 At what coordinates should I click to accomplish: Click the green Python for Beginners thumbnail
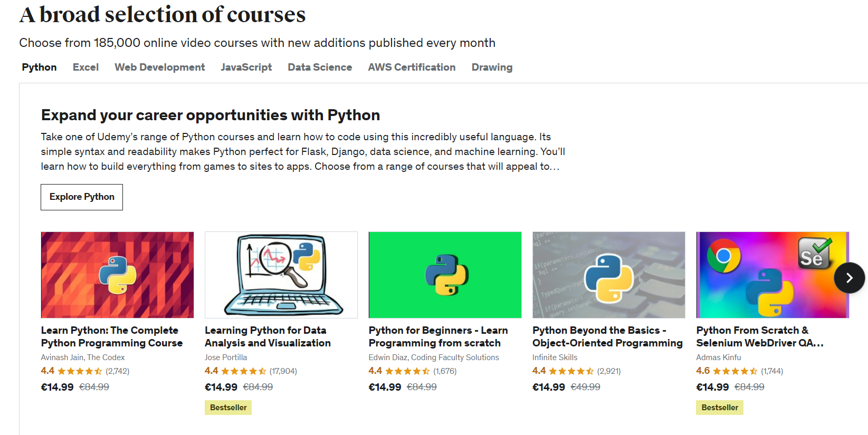(x=445, y=275)
